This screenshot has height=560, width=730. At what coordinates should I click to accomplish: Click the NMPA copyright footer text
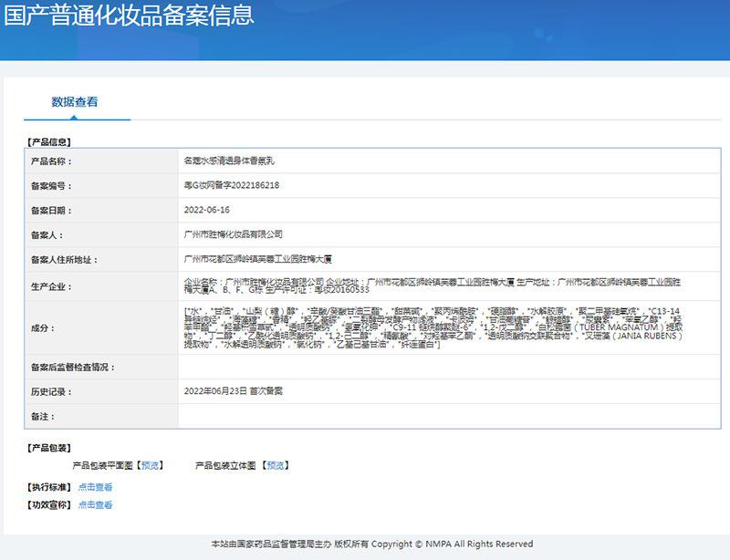point(372,544)
